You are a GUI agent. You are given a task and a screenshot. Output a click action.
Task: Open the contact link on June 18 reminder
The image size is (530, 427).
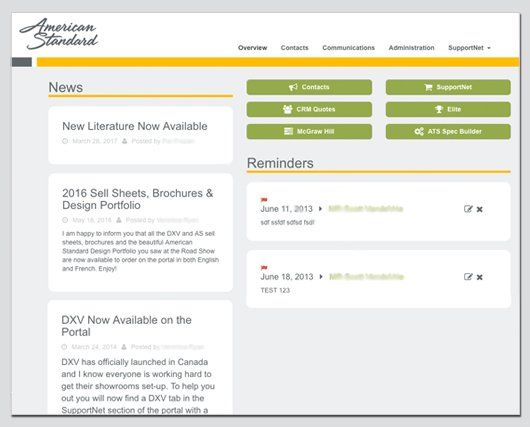(x=366, y=277)
